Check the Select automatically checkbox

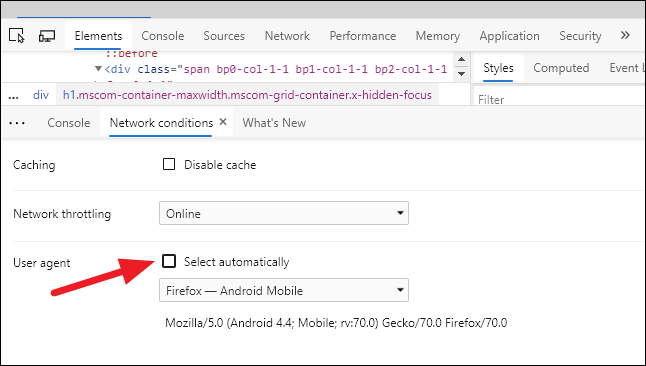[x=169, y=261]
